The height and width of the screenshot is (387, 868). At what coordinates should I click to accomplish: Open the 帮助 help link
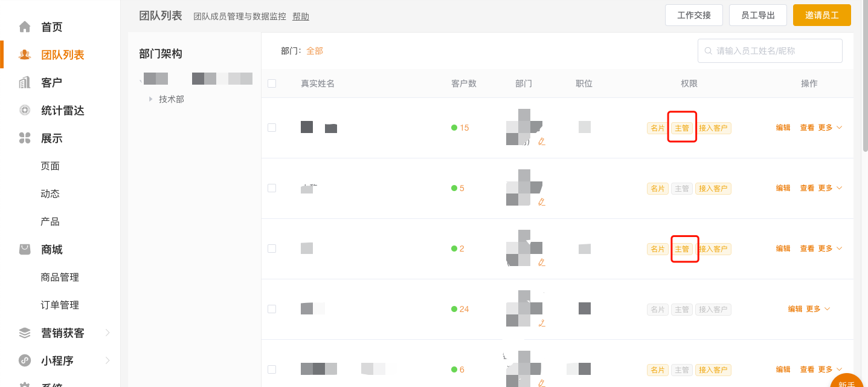point(300,16)
